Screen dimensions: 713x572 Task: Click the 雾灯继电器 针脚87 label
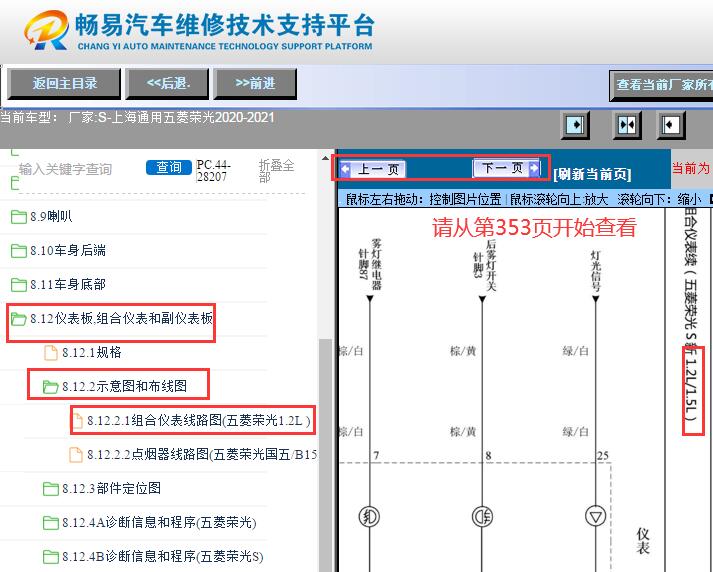(x=370, y=264)
